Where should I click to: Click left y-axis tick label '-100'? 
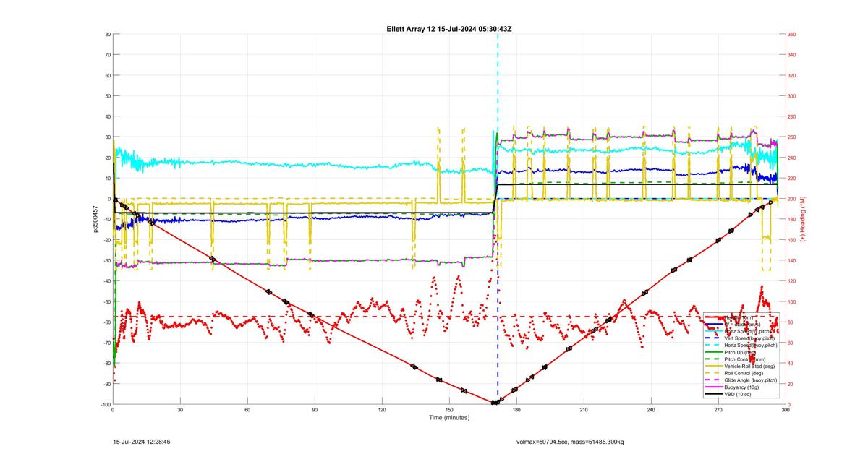(x=104, y=404)
